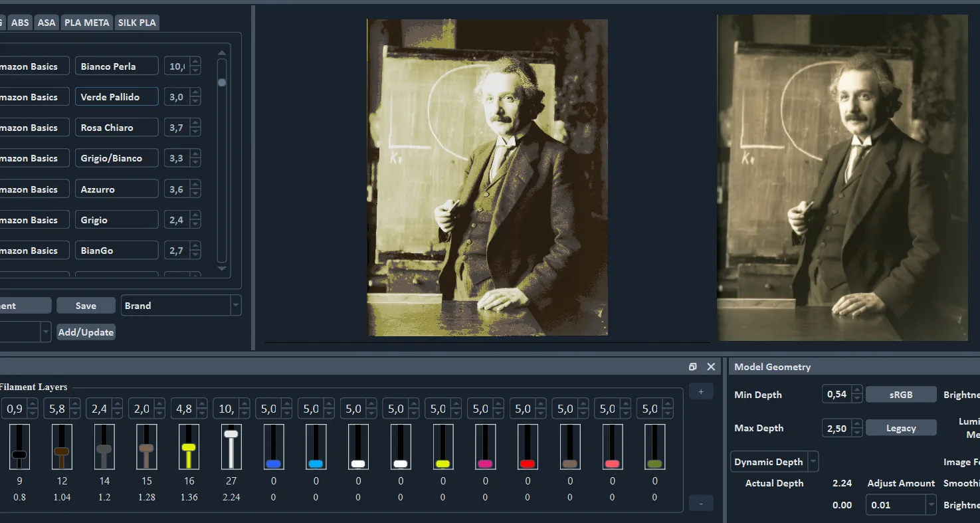Viewport: 980px width, 523px height.
Task: Float the Filament Layers panel
Action: 693,367
